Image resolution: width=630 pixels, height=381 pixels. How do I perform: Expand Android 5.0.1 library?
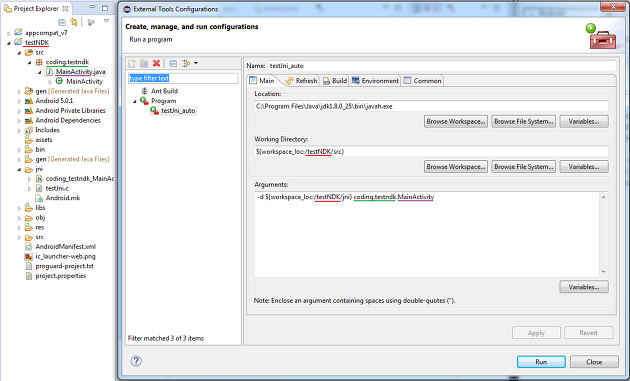[19, 101]
